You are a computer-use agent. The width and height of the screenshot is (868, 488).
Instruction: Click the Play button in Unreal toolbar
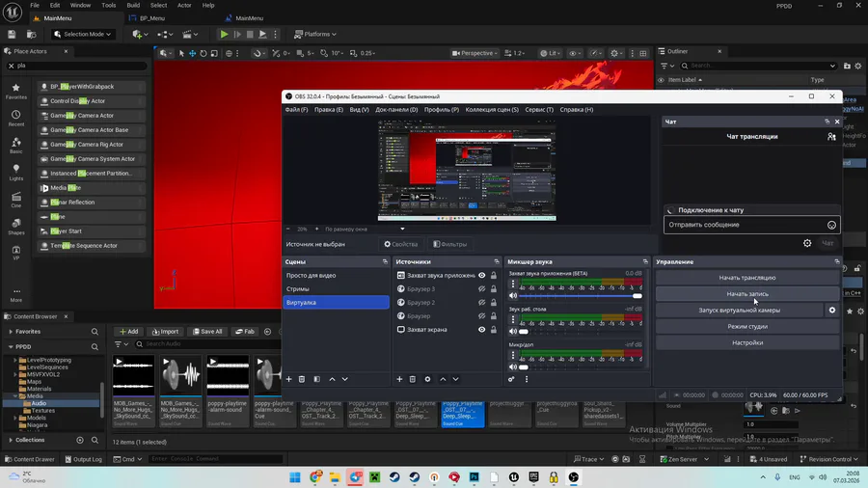coord(225,34)
